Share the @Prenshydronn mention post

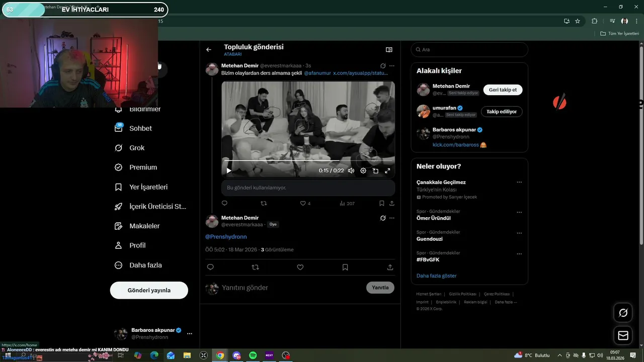(390, 267)
